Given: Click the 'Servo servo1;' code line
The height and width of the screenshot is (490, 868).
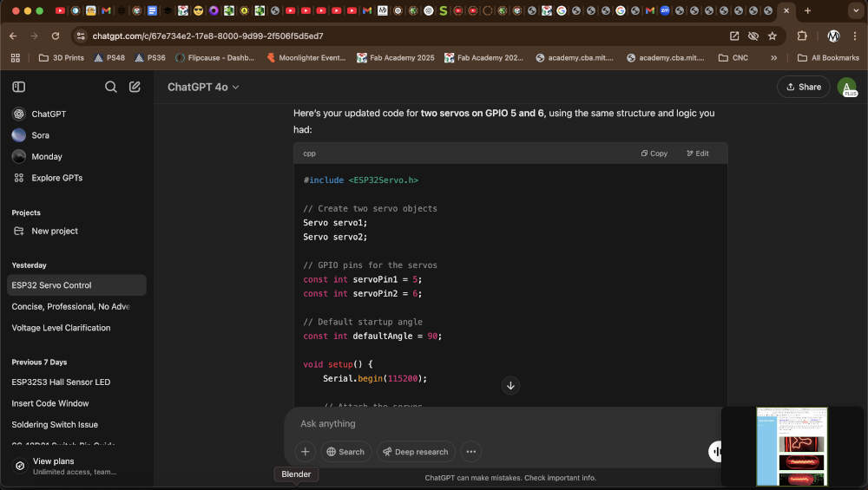Looking at the screenshot, I should (335, 223).
